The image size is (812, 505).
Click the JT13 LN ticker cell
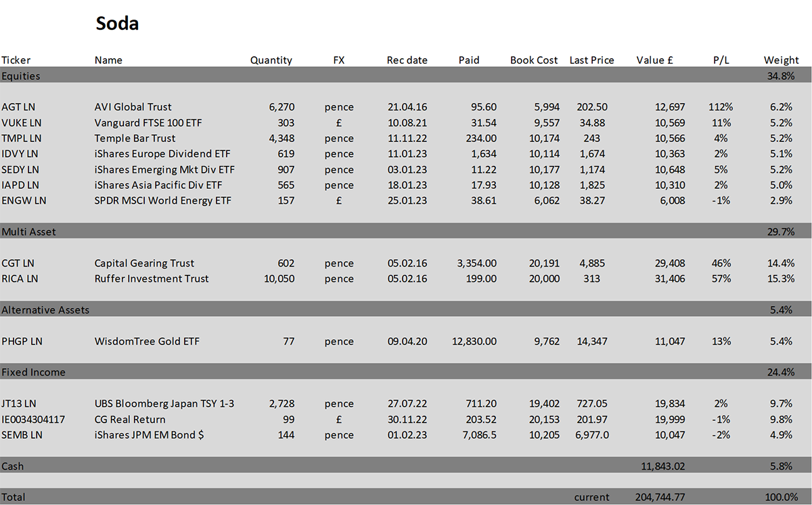pos(20,404)
